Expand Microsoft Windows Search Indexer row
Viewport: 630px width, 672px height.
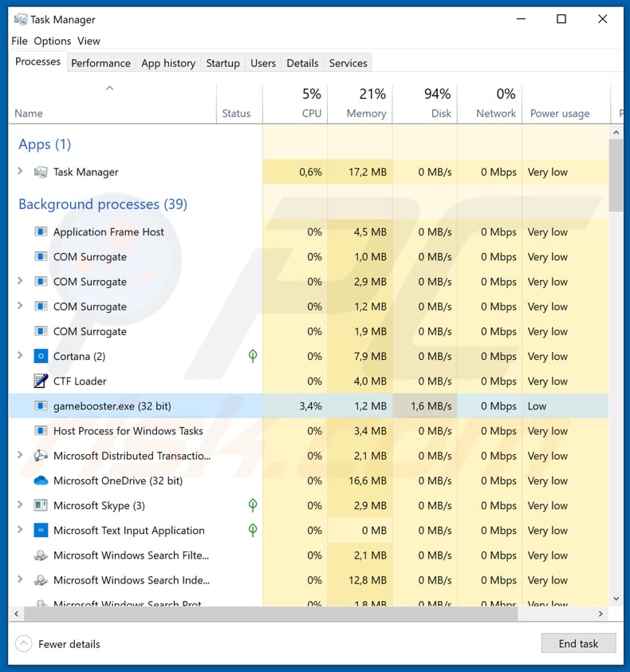[20, 579]
